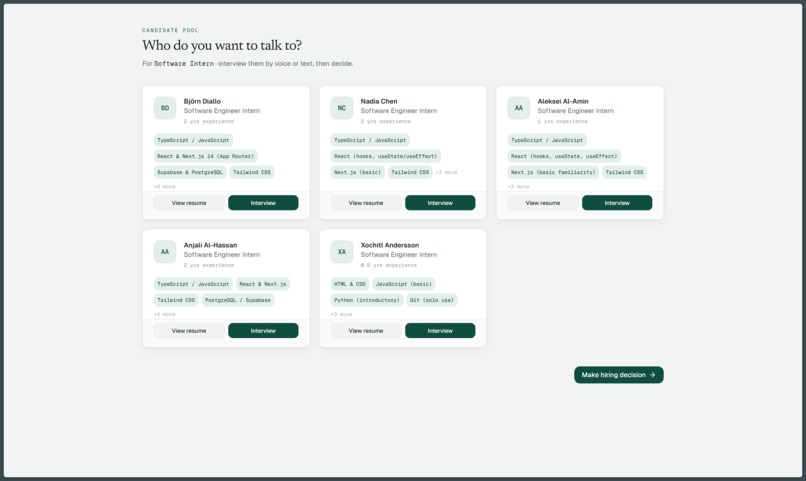Click Björn Diallo's Tailwind CSS tag

coord(252,172)
